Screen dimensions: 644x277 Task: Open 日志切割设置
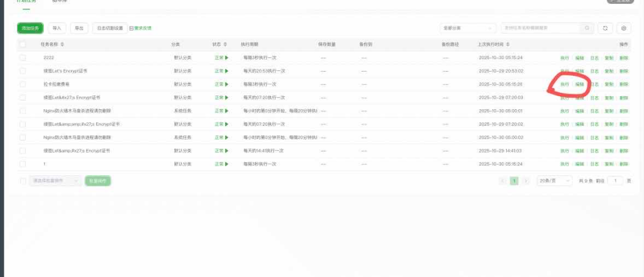point(109,28)
